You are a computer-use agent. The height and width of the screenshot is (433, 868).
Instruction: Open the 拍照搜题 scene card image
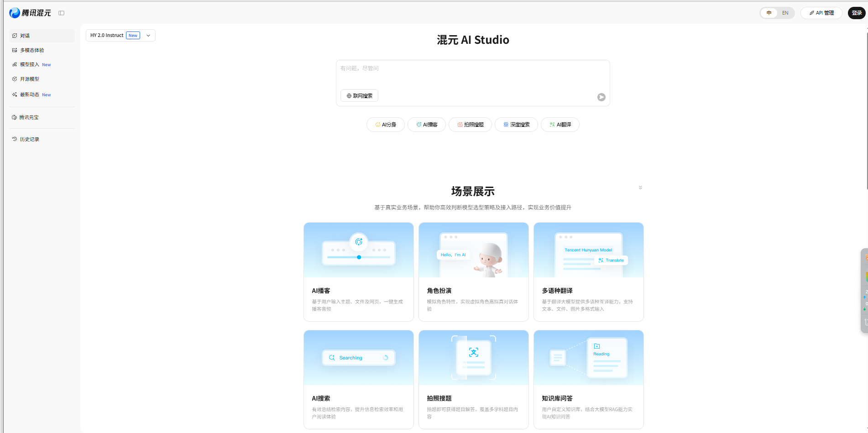point(474,358)
